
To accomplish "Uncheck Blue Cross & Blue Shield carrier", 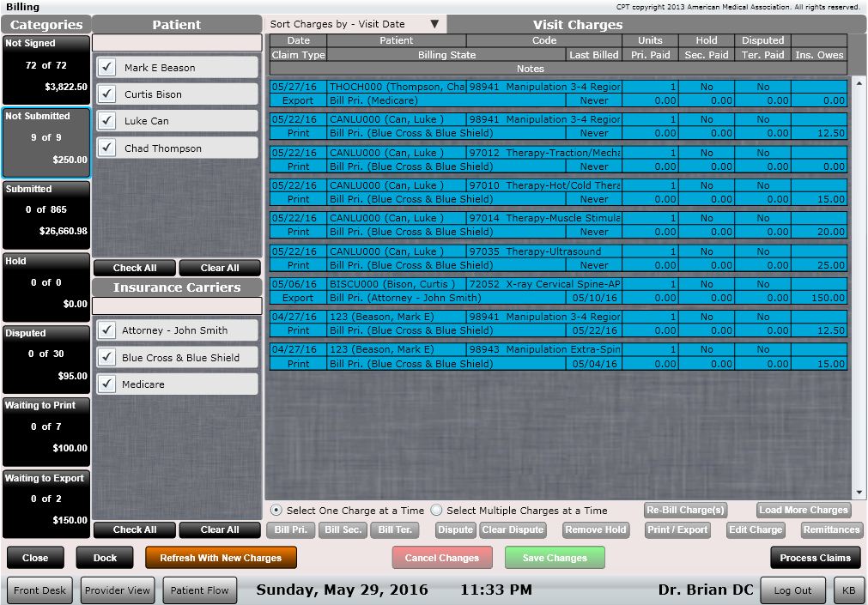I will click(x=105, y=357).
